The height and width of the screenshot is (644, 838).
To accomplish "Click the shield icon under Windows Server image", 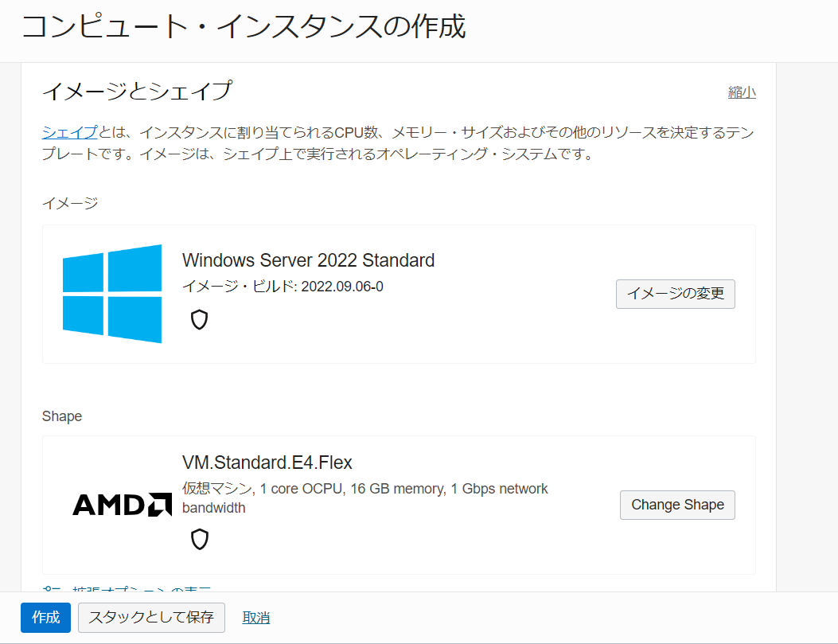I will coord(198,319).
